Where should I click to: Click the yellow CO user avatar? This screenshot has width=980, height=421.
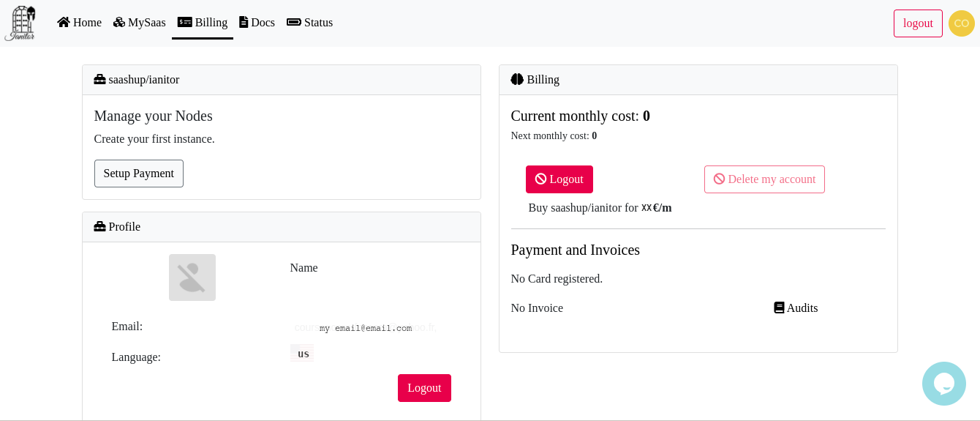click(961, 23)
